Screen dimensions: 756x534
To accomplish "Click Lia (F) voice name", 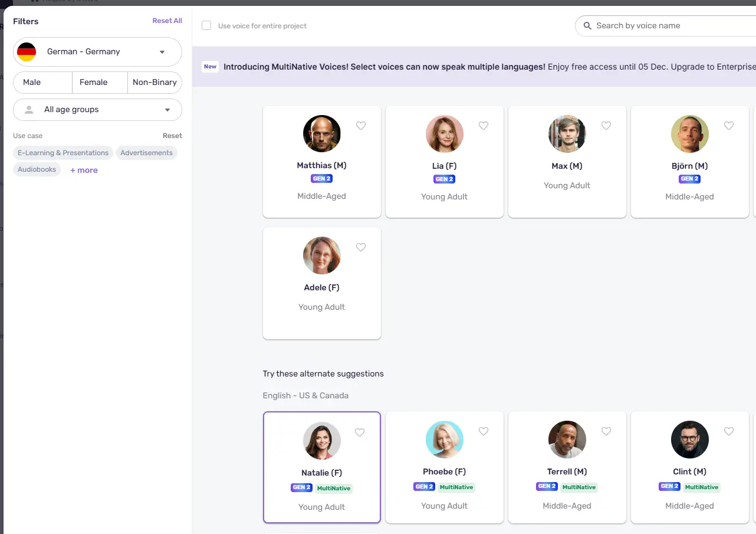I will 445,166.
